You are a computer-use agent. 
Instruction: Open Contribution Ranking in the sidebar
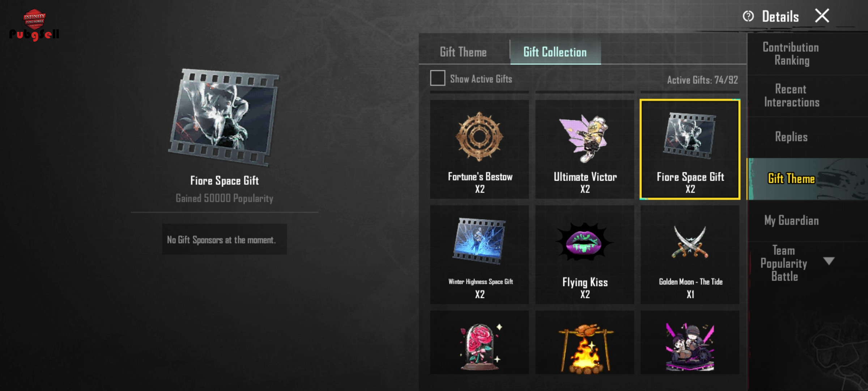(791, 54)
